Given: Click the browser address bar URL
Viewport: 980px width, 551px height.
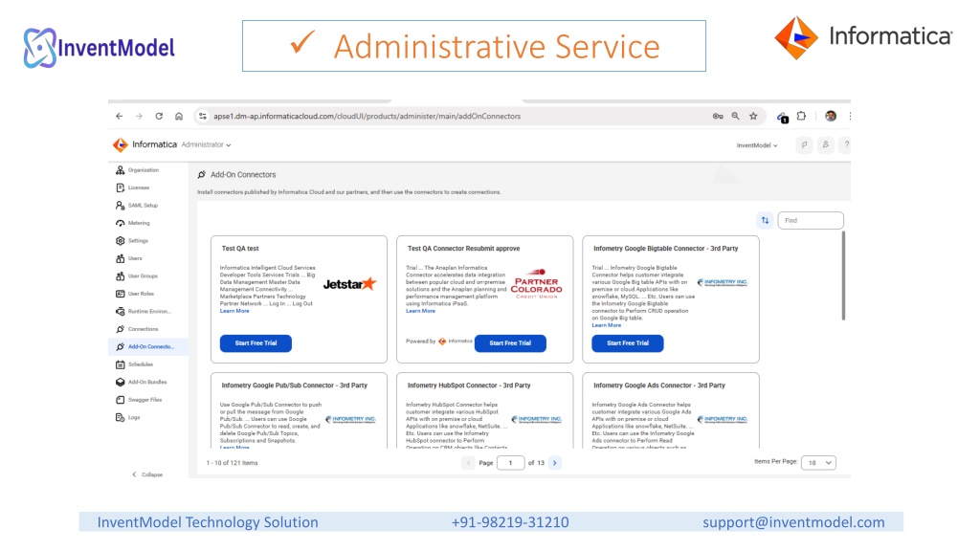Looking at the screenshot, I should tap(367, 116).
